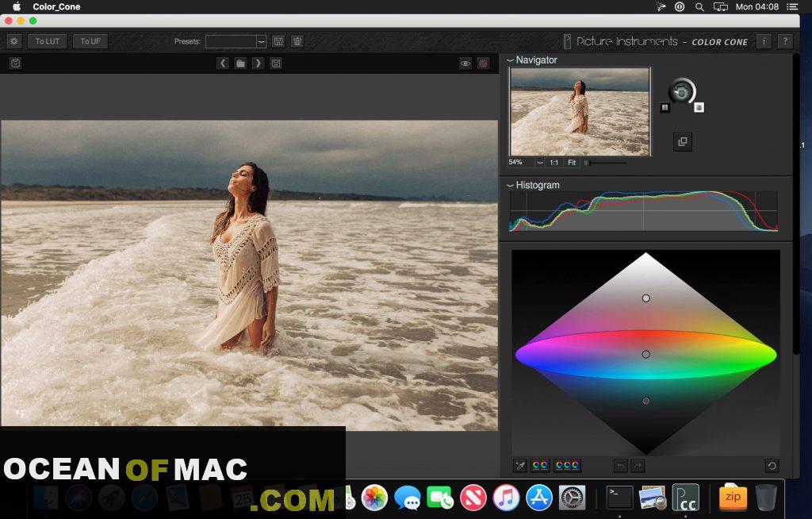Click the Color Cone app in the Dock
This screenshot has width=812, height=519.
(x=686, y=498)
